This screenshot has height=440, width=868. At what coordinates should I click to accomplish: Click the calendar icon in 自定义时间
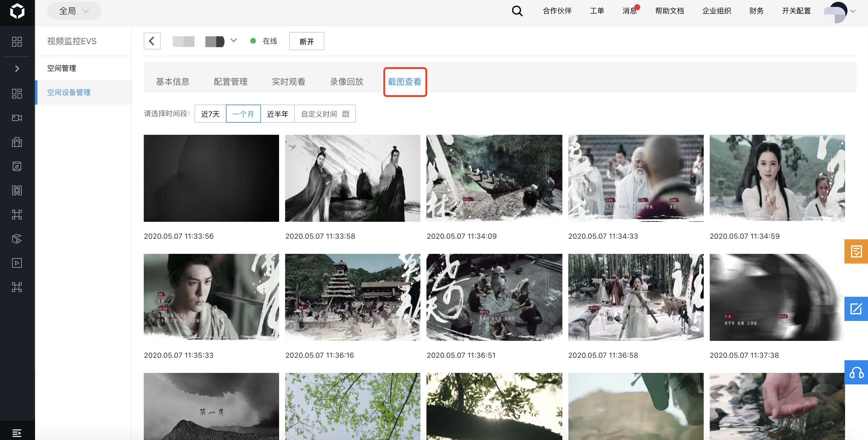pyautogui.click(x=346, y=114)
